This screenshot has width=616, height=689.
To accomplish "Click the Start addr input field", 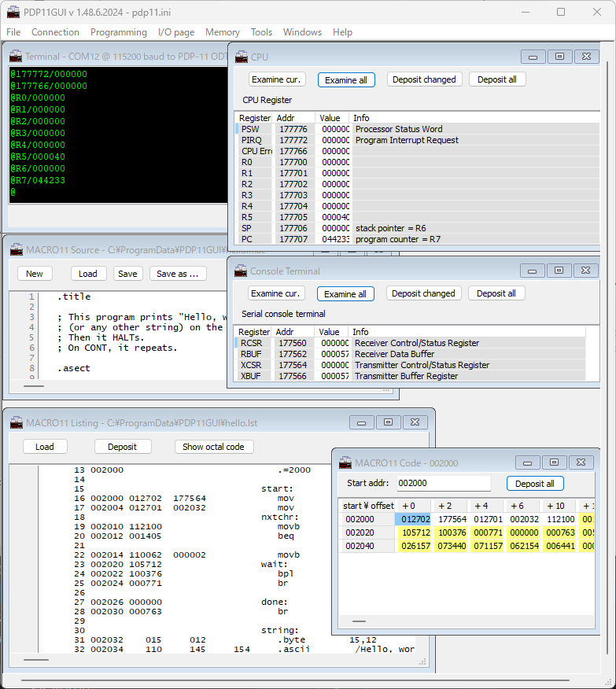I will (443, 484).
